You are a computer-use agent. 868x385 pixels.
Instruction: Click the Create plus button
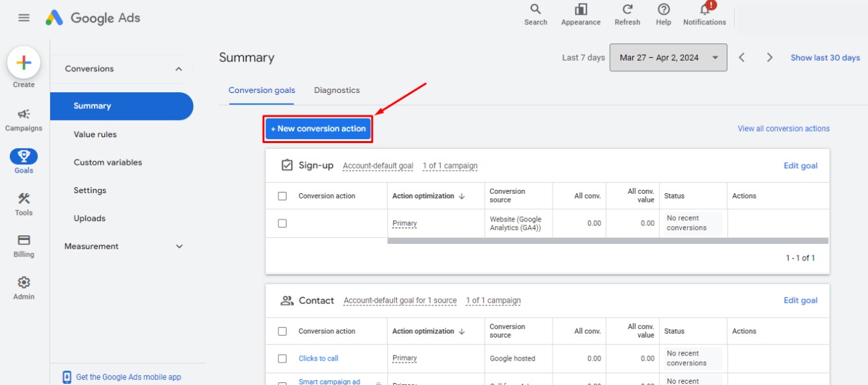coord(24,63)
